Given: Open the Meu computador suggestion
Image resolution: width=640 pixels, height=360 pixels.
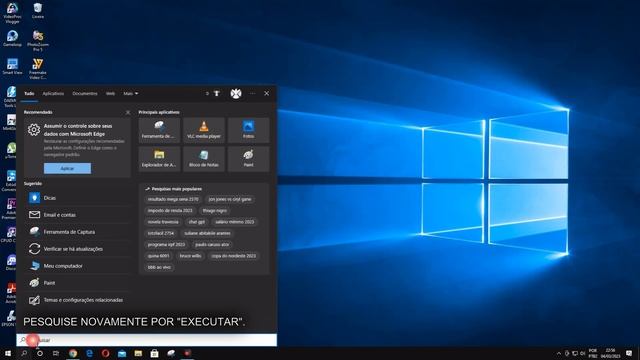Looking at the screenshot, I should (x=78, y=266).
